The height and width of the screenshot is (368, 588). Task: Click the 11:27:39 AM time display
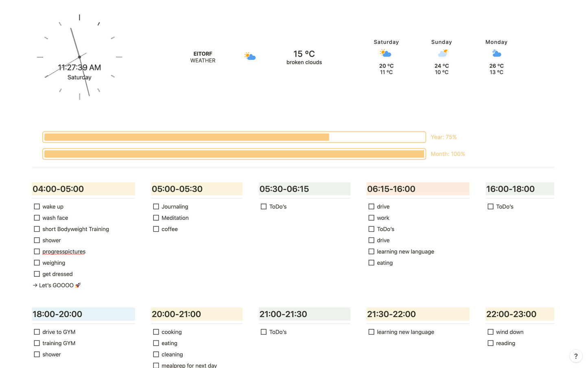[79, 67]
